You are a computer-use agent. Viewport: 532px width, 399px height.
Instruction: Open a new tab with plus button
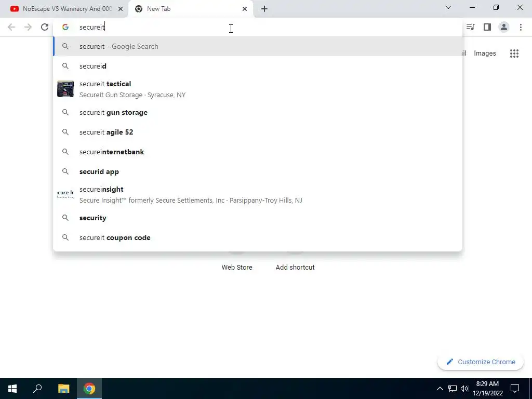click(264, 9)
